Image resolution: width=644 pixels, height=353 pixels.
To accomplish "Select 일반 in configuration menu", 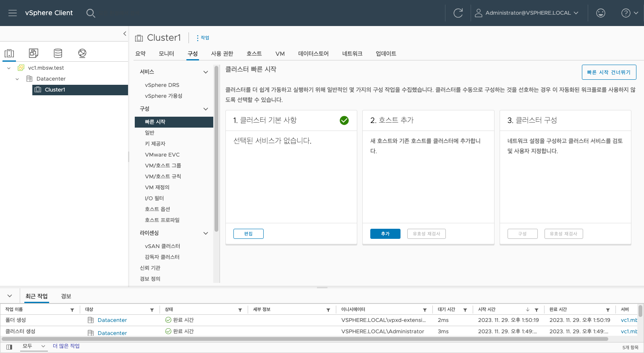I will coord(149,133).
